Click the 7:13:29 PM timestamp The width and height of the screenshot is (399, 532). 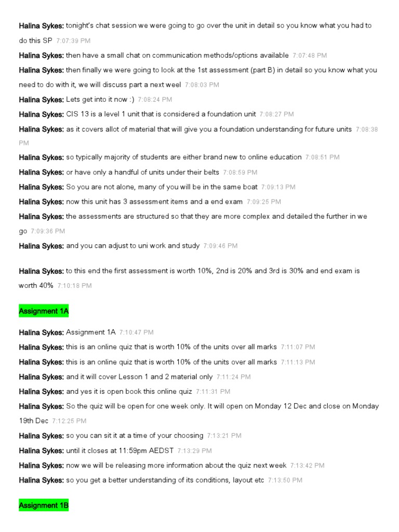click(x=194, y=451)
